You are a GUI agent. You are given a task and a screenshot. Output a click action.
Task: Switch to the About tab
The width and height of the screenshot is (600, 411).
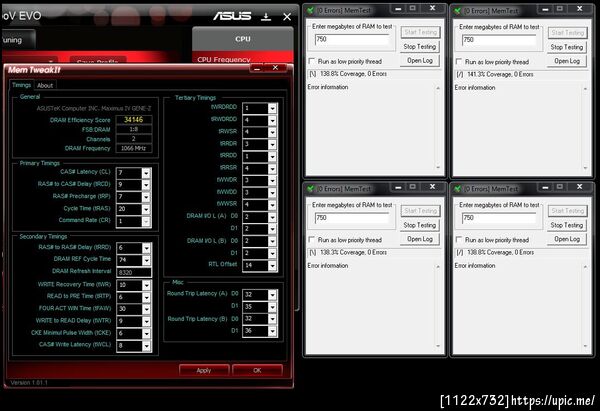pyautogui.click(x=45, y=85)
